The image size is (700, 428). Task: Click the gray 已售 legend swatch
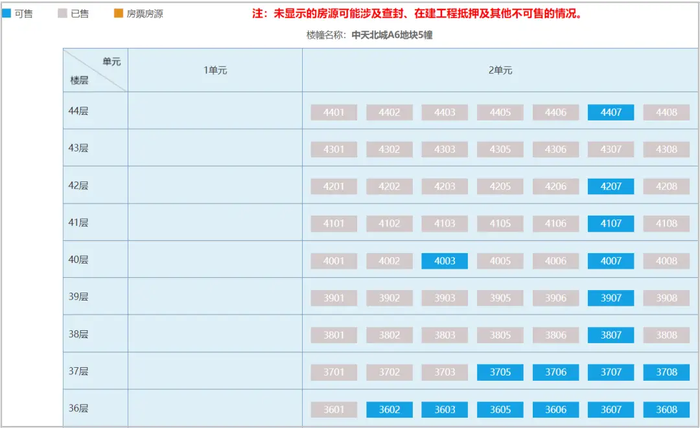(x=62, y=13)
